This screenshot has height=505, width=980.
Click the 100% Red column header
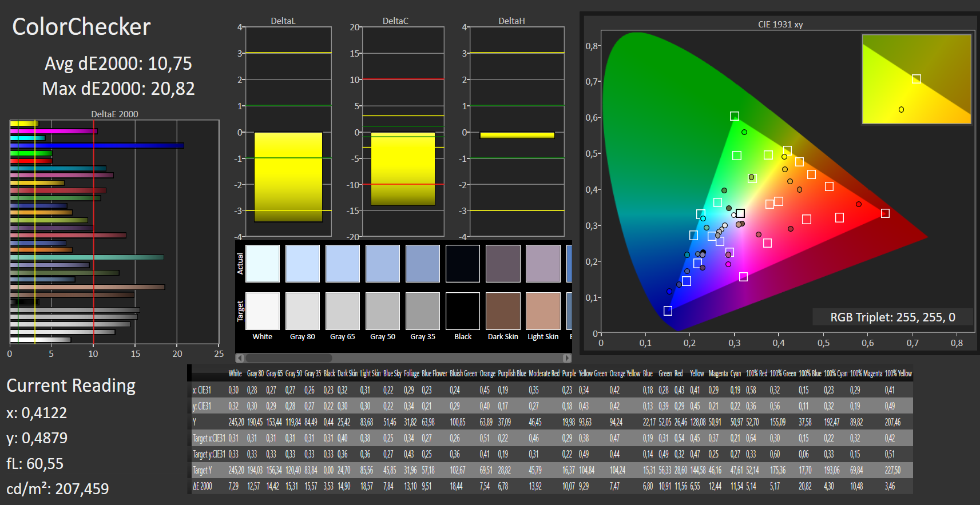click(x=756, y=373)
